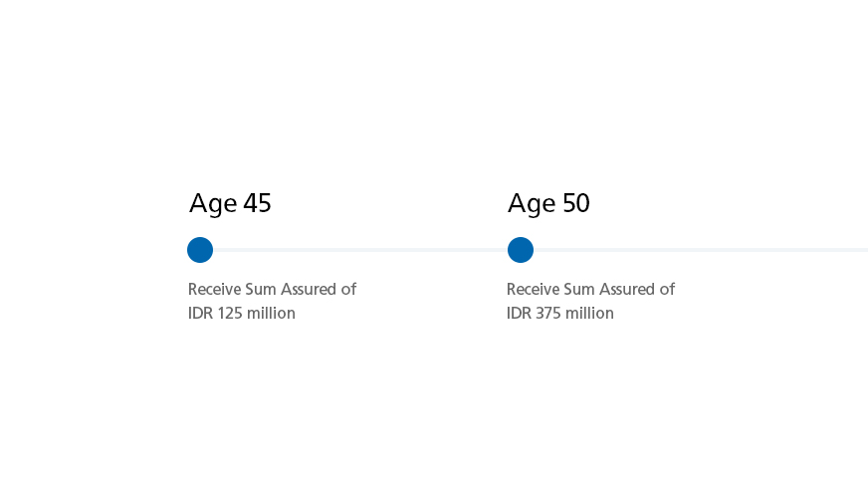
Task: Click "Receive Sum Assured of" under Age 50
Action: pyautogui.click(x=590, y=289)
